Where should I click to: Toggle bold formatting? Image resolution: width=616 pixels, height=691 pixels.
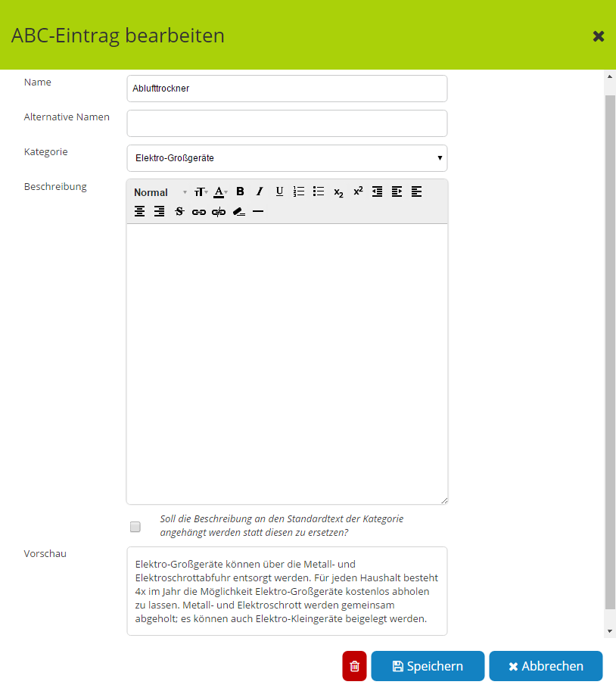(240, 191)
